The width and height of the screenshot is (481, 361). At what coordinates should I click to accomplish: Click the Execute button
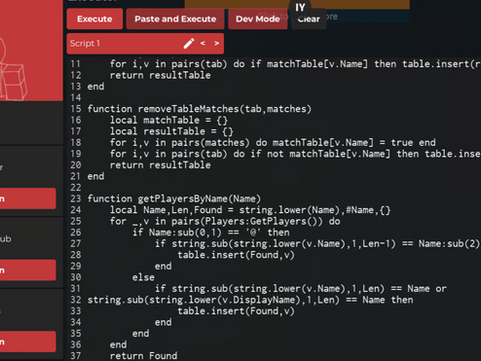tap(95, 19)
